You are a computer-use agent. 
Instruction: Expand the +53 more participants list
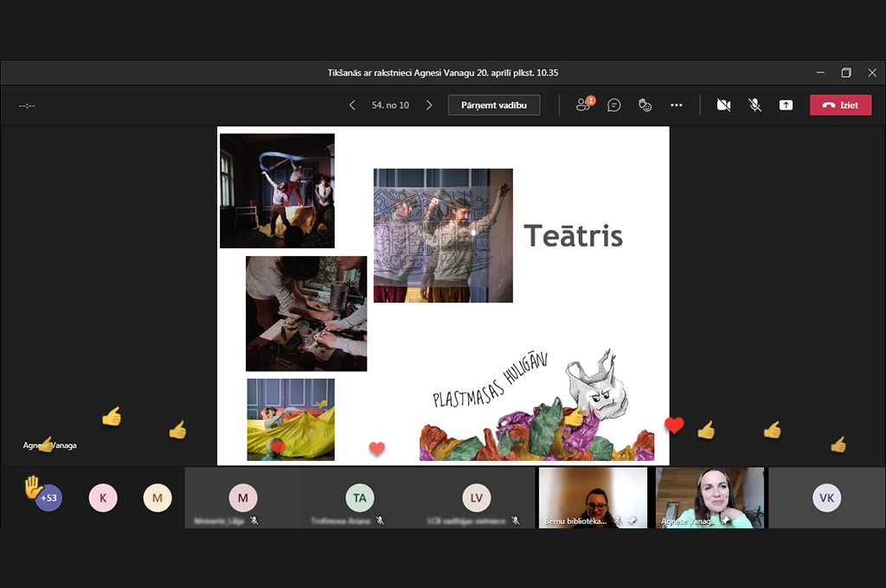point(49,497)
